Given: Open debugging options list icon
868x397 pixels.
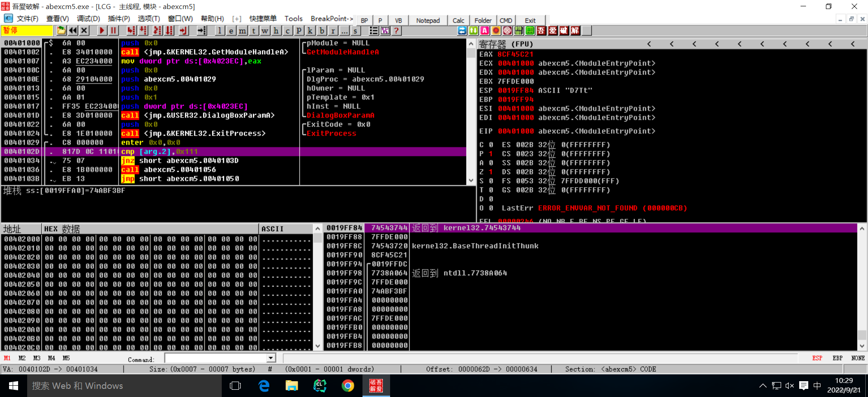Looking at the screenshot, I should 374,31.
